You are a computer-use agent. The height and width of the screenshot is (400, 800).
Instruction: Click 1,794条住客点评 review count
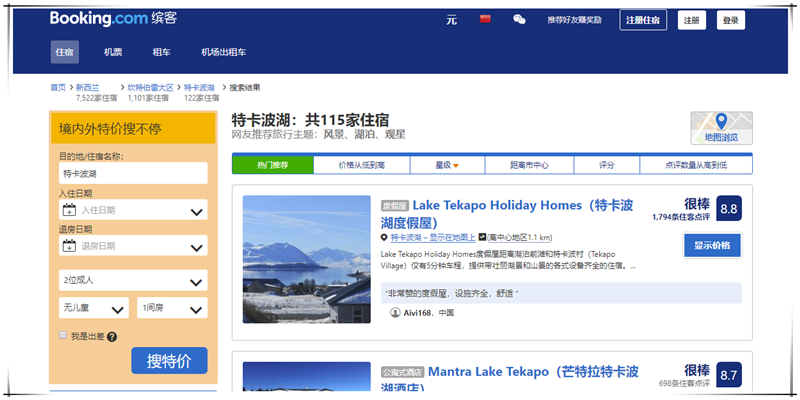[x=681, y=218]
